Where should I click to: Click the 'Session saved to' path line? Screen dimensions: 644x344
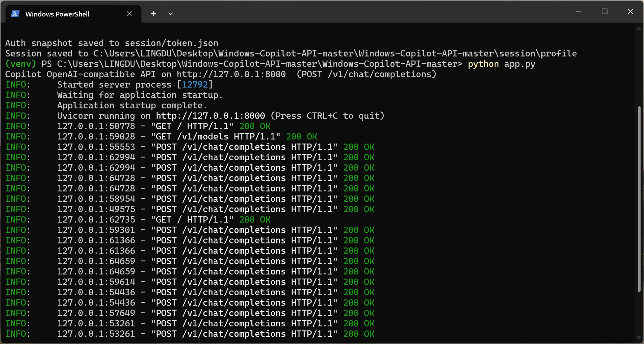(291, 54)
